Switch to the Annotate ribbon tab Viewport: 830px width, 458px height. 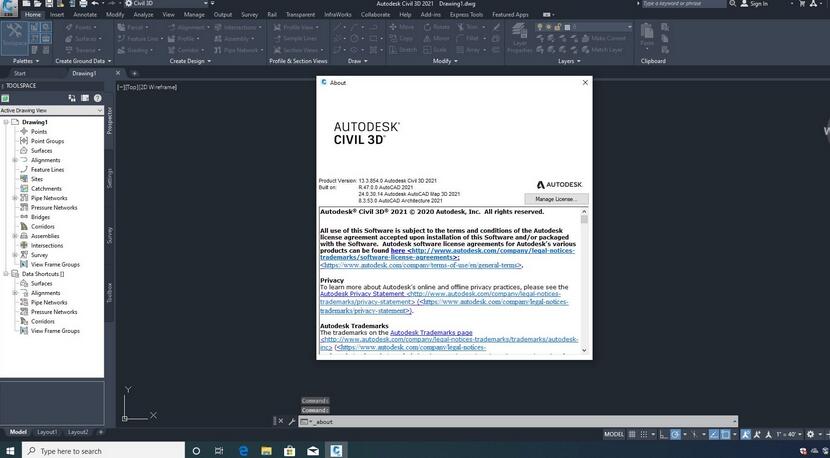point(85,15)
